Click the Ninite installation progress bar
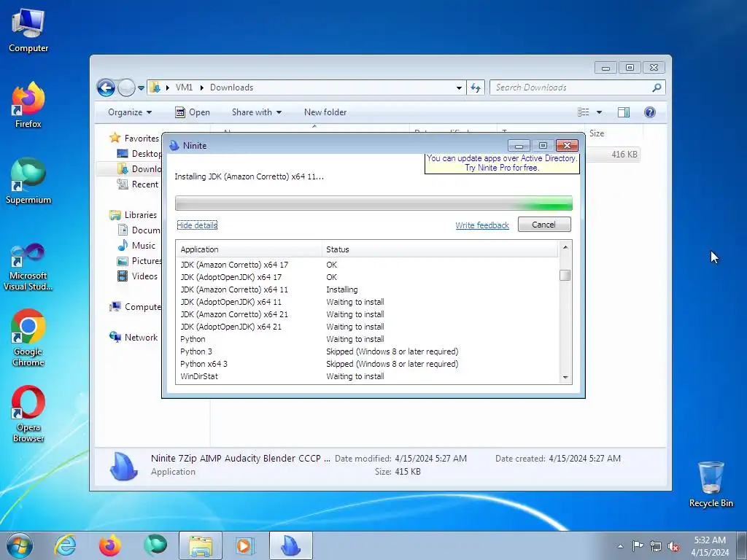 373,203
